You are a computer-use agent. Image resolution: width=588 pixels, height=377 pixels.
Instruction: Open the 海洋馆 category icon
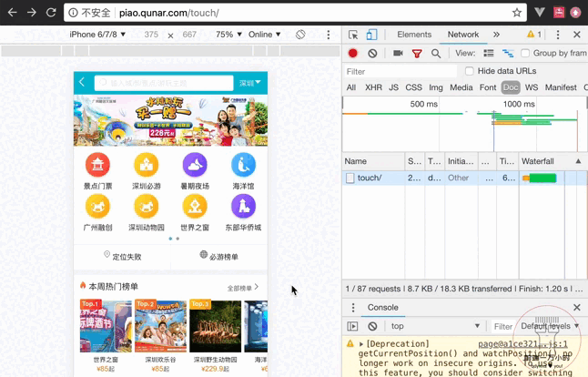click(243, 165)
